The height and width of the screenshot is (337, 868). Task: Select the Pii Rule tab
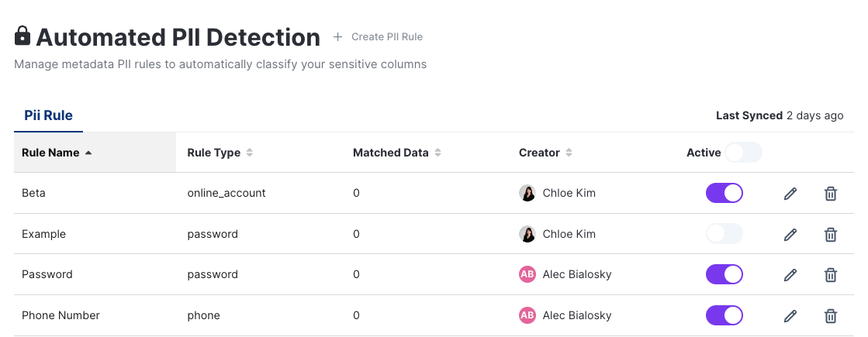[x=48, y=115]
